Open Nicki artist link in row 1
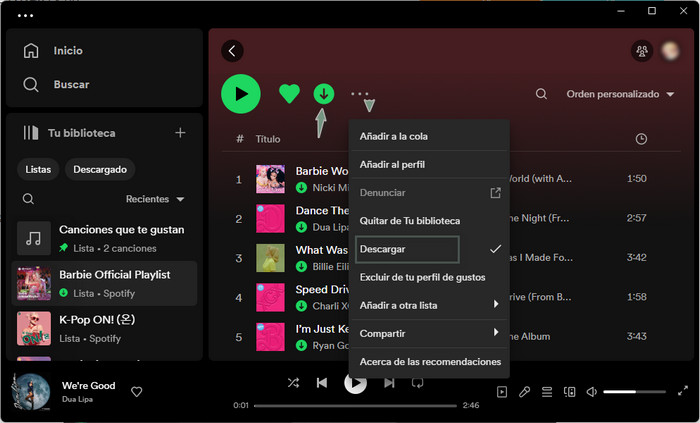This screenshot has height=423, width=700. point(330,187)
